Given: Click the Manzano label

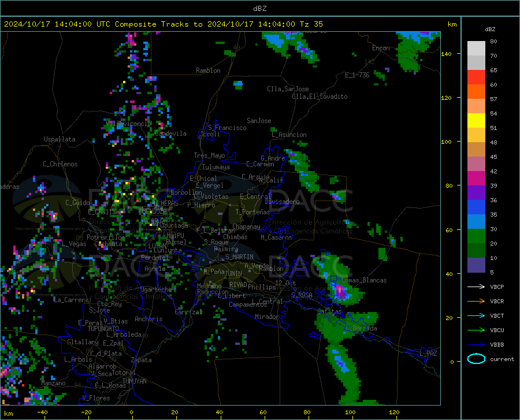Looking at the screenshot, I should (53, 383).
